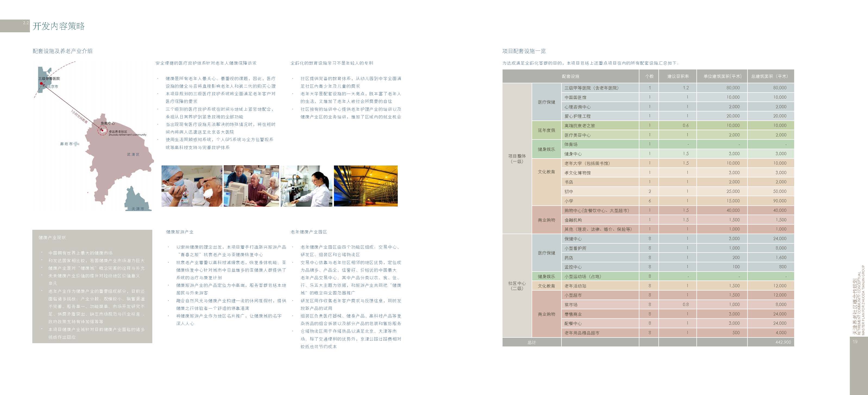Image resolution: width=868 pixels, height=395 pixels.
Task: Select the doctor examining patient photo
Action: tap(192, 186)
